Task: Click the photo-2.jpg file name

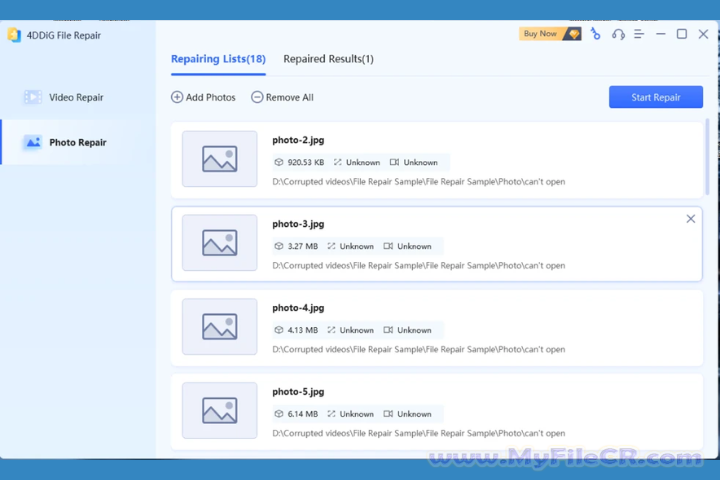Action: (298, 140)
